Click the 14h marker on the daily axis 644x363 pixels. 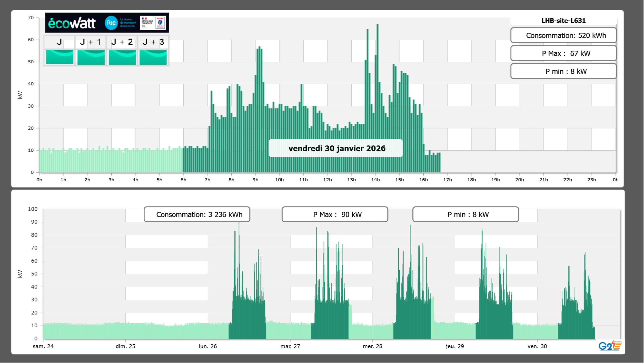[375, 180]
